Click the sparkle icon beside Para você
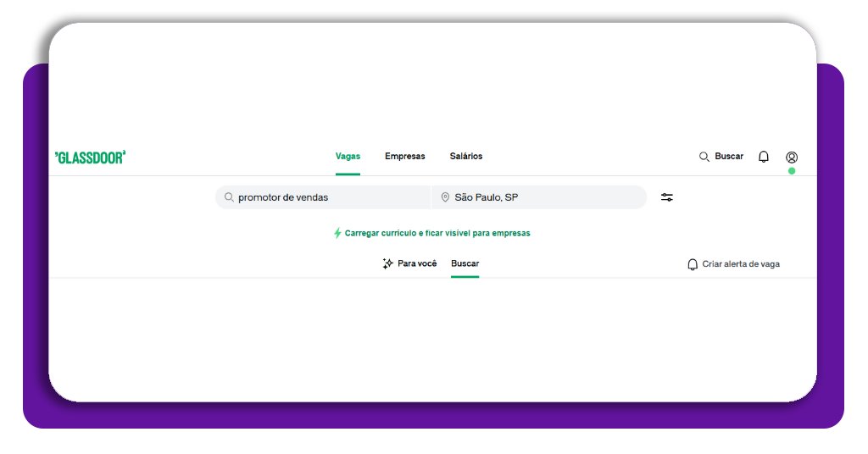The width and height of the screenshot is (868, 454). [x=388, y=263]
